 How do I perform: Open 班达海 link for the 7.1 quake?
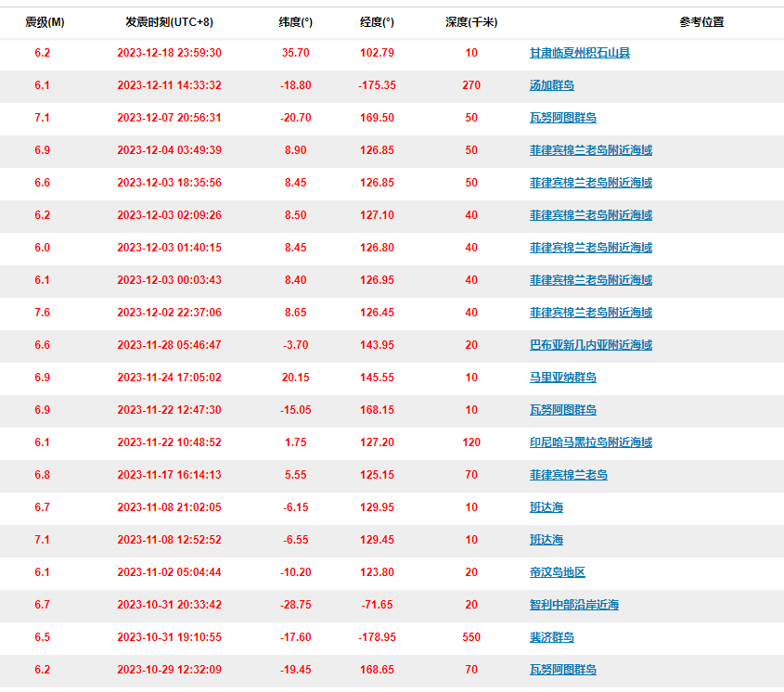(x=546, y=541)
